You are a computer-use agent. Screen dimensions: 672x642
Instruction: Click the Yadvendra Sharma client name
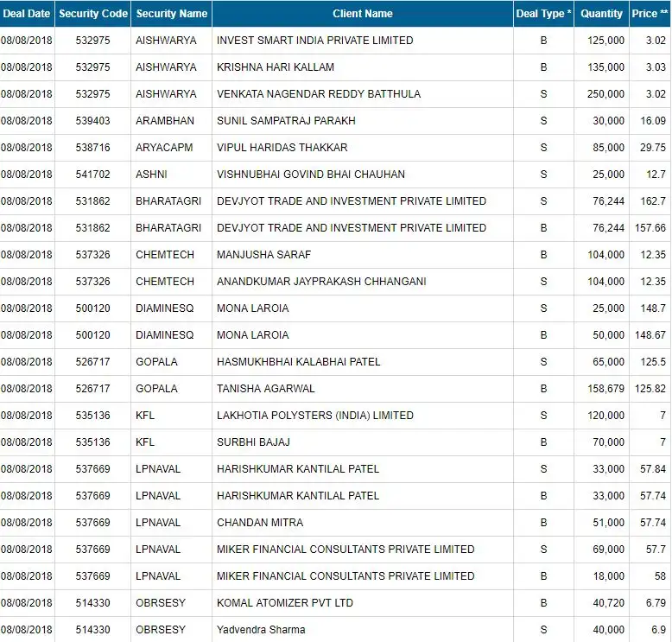pyautogui.click(x=261, y=630)
